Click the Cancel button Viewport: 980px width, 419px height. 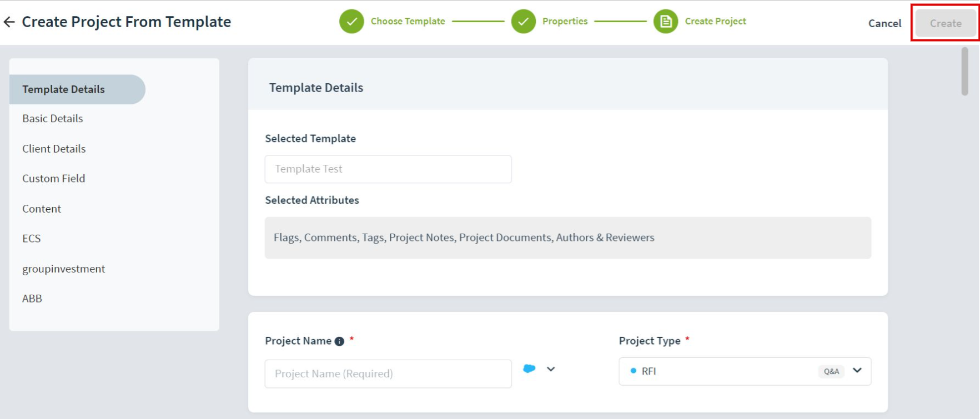coord(884,23)
